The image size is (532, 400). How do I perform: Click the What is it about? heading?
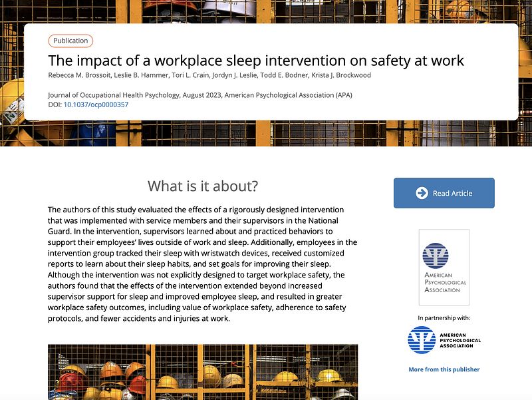[203, 186]
